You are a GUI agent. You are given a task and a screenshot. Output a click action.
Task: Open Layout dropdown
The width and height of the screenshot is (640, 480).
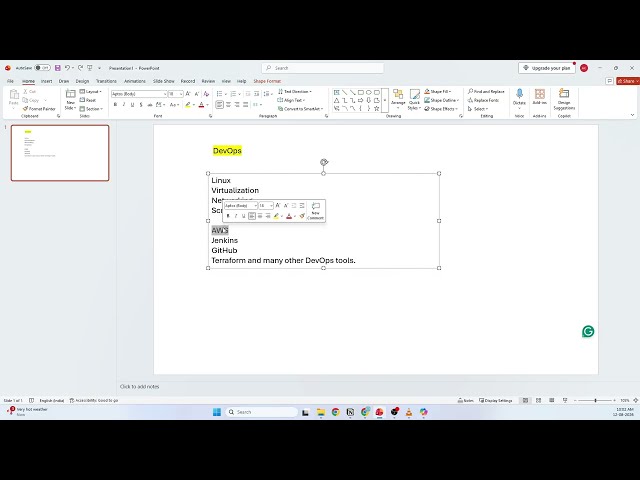pyautogui.click(x=91, y=91)
